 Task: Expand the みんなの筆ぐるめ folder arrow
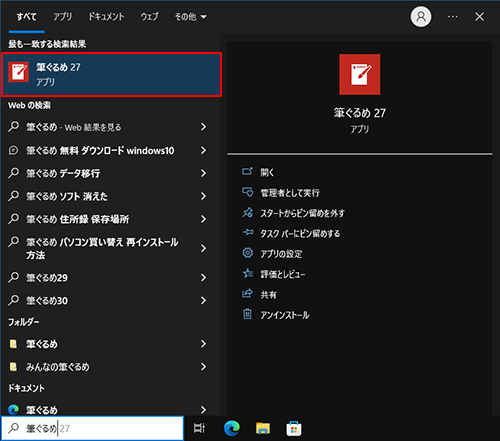click(203, 367)
